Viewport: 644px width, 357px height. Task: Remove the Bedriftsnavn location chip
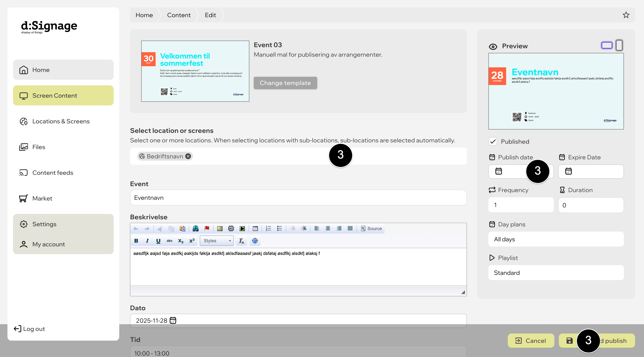tap(188, 156)
